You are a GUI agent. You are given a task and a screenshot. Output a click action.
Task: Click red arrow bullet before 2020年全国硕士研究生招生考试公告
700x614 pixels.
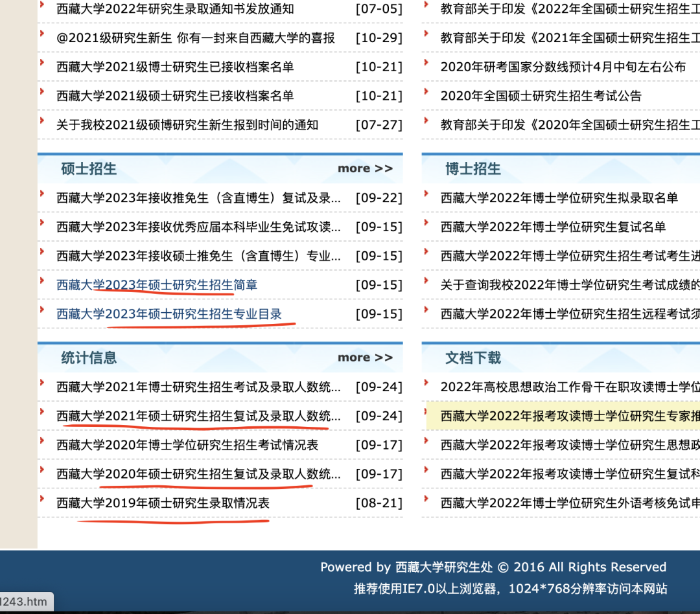pyautogui.click(x=426, y=91)
